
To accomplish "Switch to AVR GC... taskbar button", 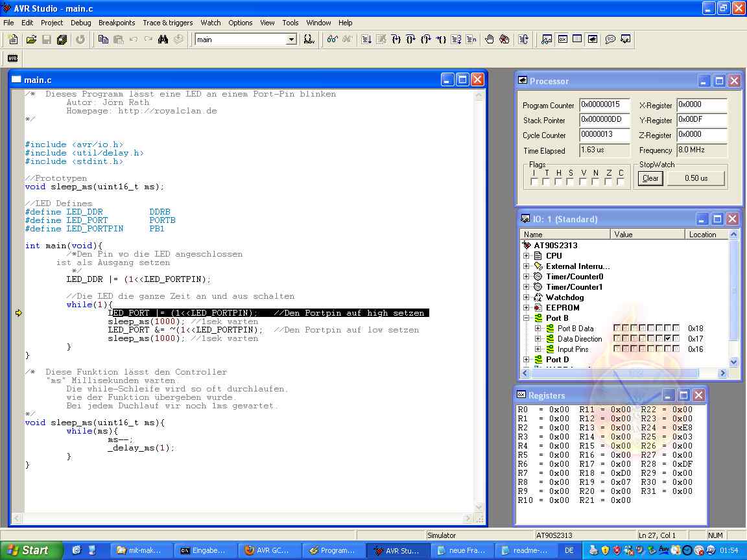I will (268, 550).
